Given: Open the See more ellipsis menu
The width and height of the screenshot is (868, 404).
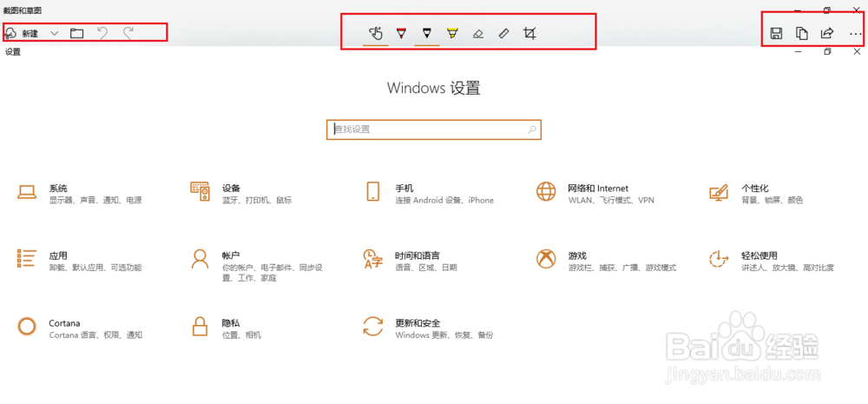Looking at the screenshot, I should point(855,34).
